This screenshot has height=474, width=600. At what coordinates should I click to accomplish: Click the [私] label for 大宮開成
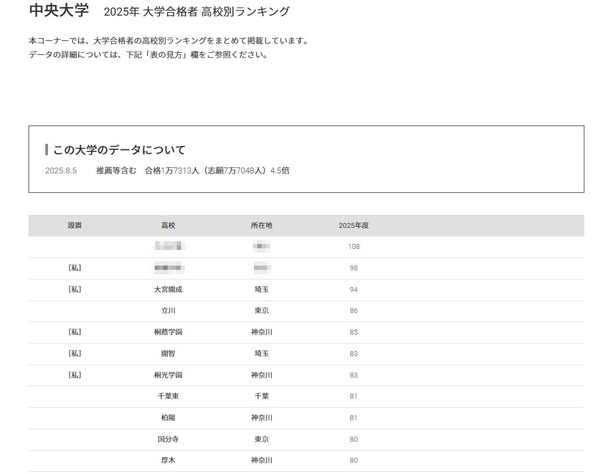75,290
